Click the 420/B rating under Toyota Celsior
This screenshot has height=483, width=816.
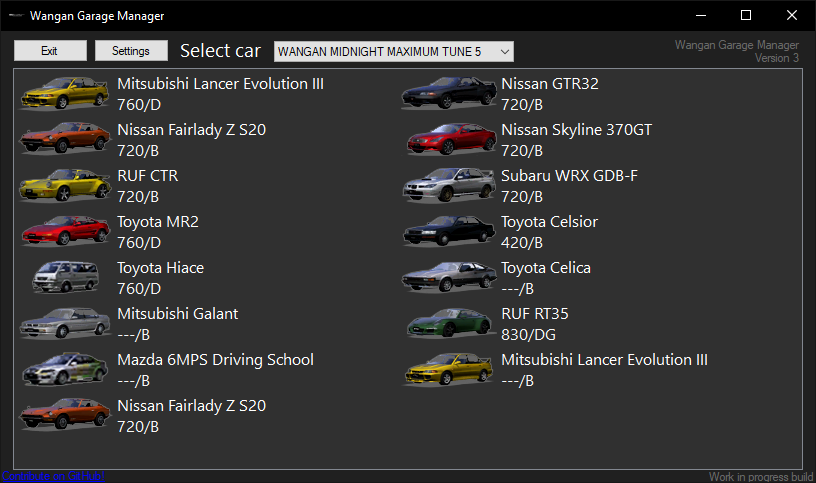pos(522,243)
